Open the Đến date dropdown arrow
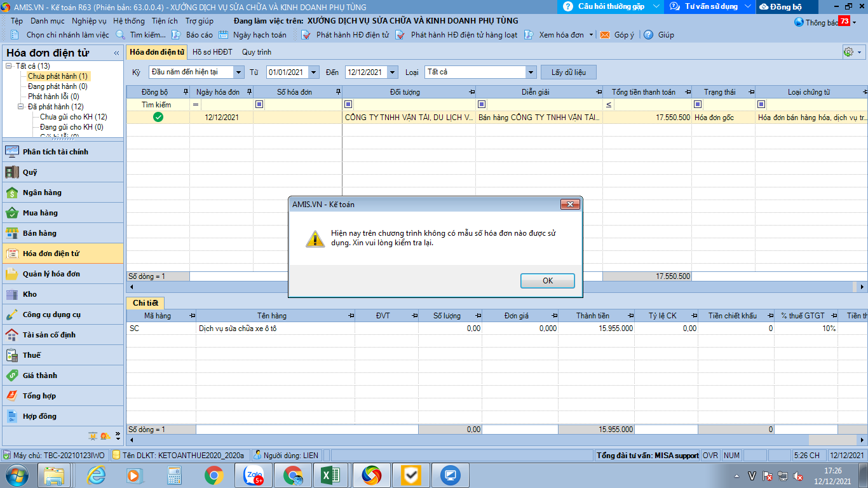 [393, 72]
